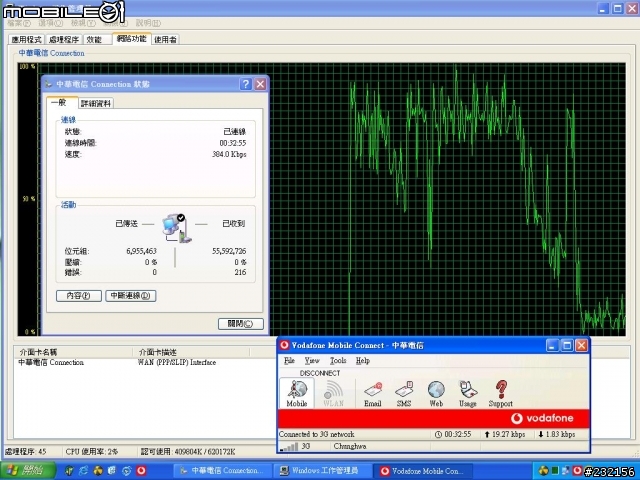Click the received bytes value 55,592,726
The width and height of the screenshot is (640, 480).
click(x=229, y=251)
